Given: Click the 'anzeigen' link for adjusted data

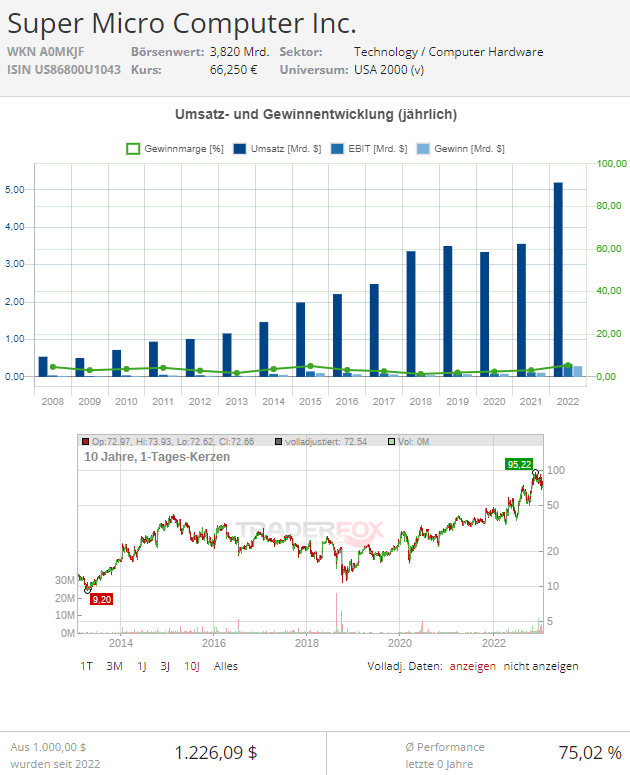Looking at the screenshot, I should click(x=472, y=666).
